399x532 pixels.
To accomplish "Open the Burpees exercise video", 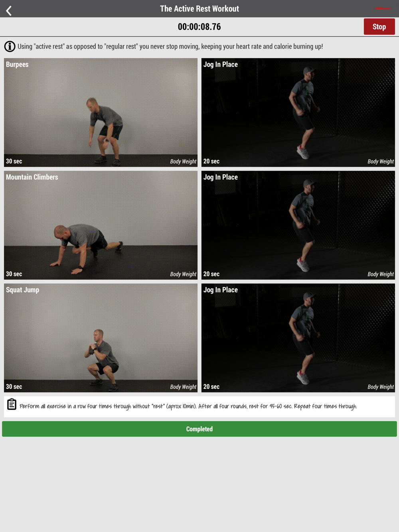I will point(101,112).
